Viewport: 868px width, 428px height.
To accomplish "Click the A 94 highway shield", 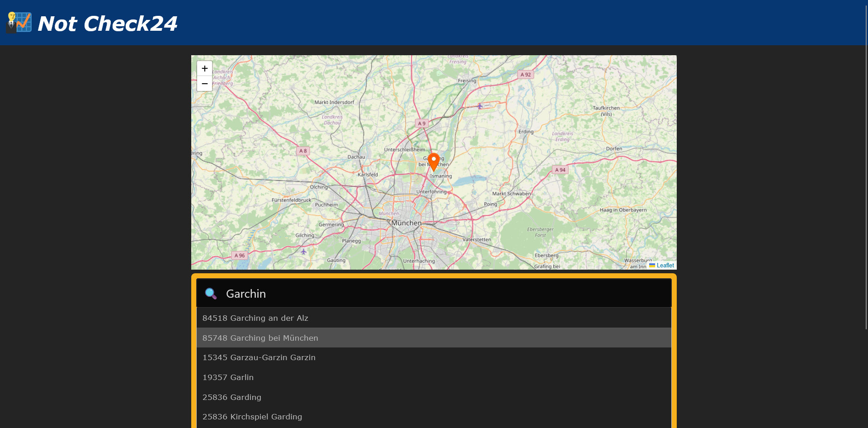I will pyautogui.click(x=560, y=170).
